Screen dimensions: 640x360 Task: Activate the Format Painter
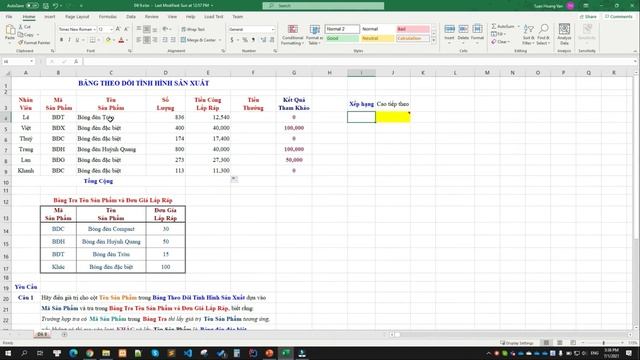(x=34, y=42)
